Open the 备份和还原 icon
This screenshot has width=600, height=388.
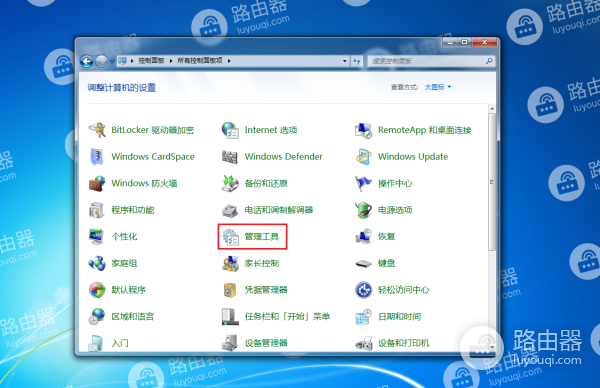coord(230,183)
